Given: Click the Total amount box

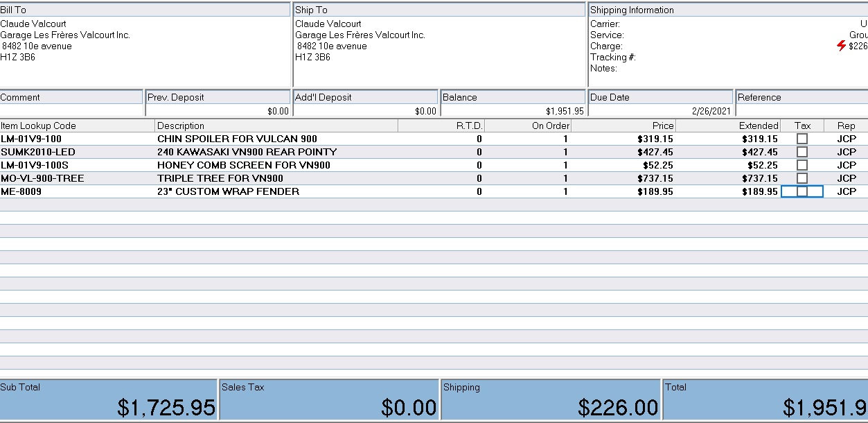Looking at the screenshot, I should click(x=765, y=399).
